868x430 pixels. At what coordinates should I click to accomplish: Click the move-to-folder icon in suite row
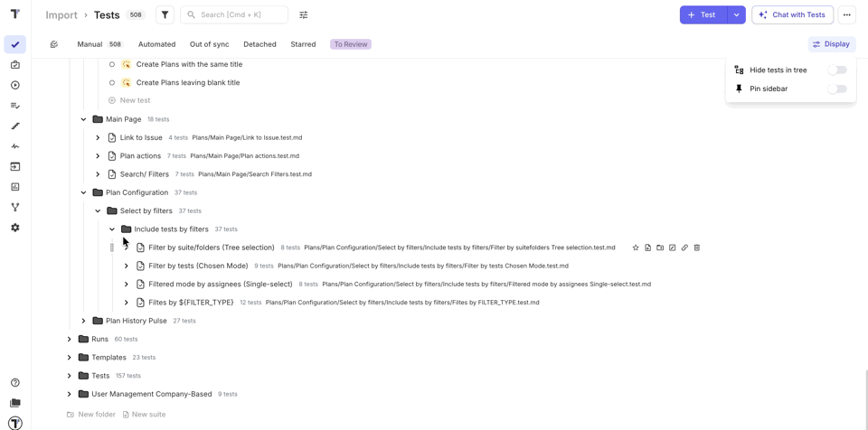(x=660, y=248)
